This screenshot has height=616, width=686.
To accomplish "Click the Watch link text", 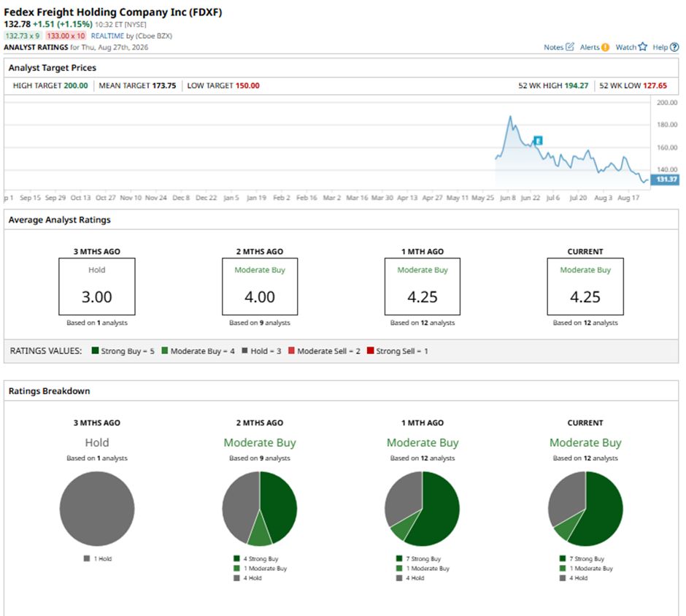I will (x=625, y=47).
